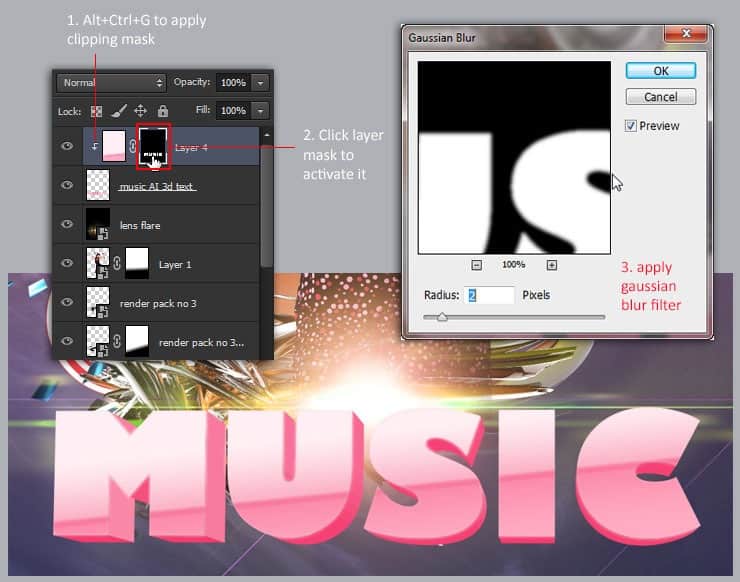Select render pack no 3 thumbnail
This screenshot has width=740, height=582.
tap(98, 302)
